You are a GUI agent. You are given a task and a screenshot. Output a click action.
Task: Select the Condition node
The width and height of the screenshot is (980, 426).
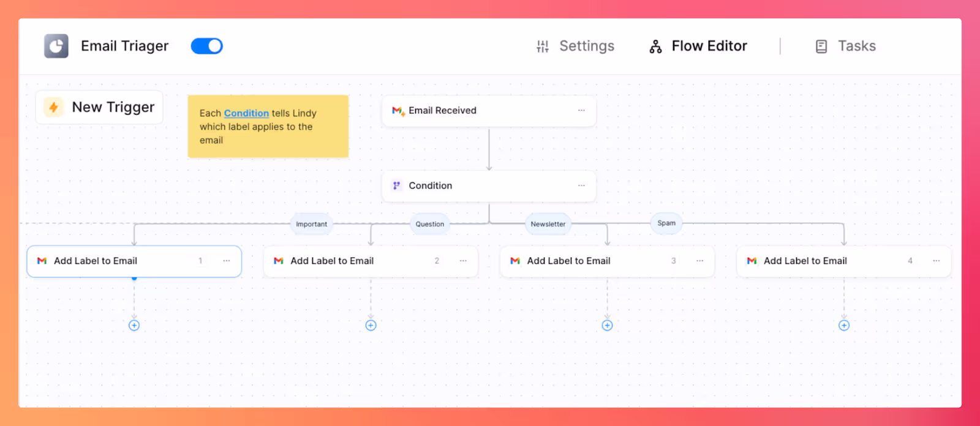tap(489, 185)
